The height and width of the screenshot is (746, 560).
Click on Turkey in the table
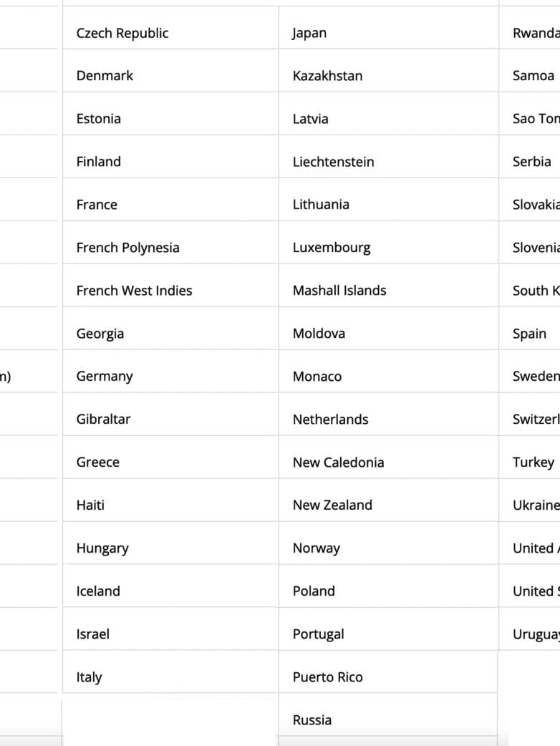click(x=533, y=462)
